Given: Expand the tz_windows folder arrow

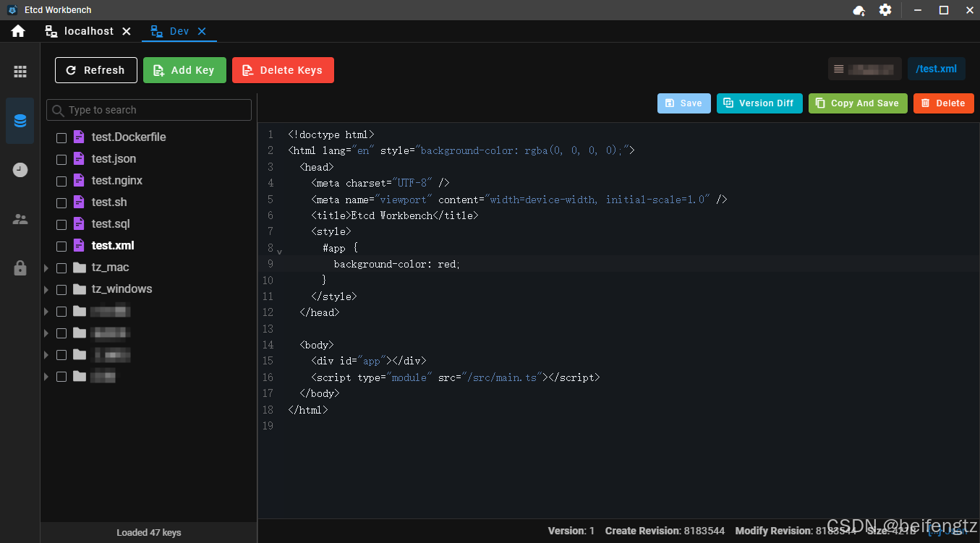Looking at the screenshot, I should 46,289.
